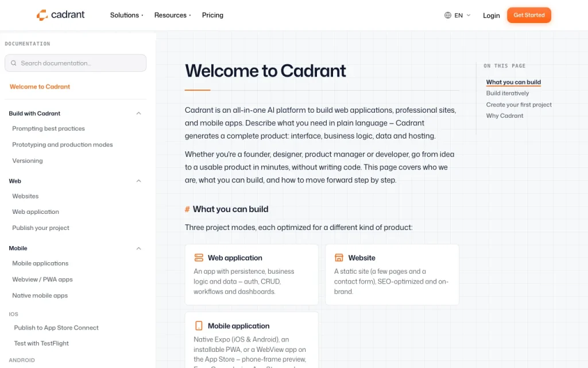Open the Web application sidebar link
Viewport: 588px width, 368px height.
click(x=36, y=212)
